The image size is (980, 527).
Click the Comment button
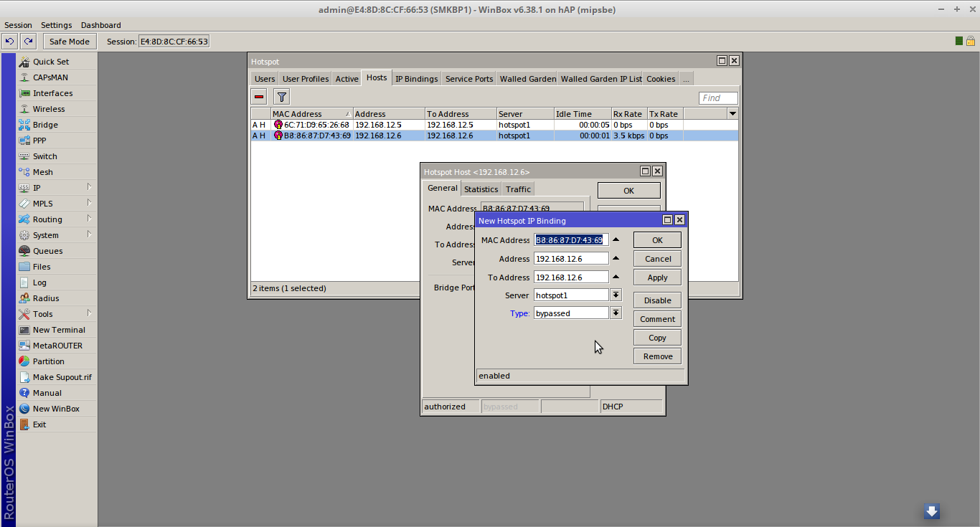657,319
